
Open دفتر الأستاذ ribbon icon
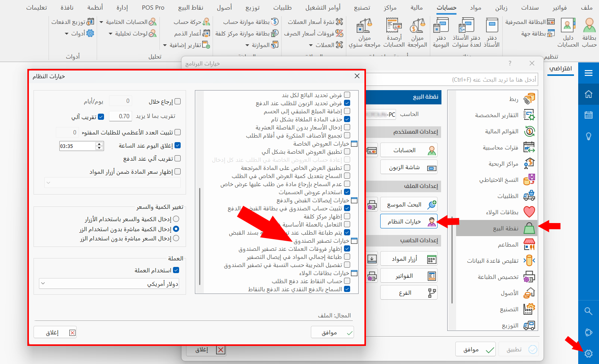[x=492, y=33]
